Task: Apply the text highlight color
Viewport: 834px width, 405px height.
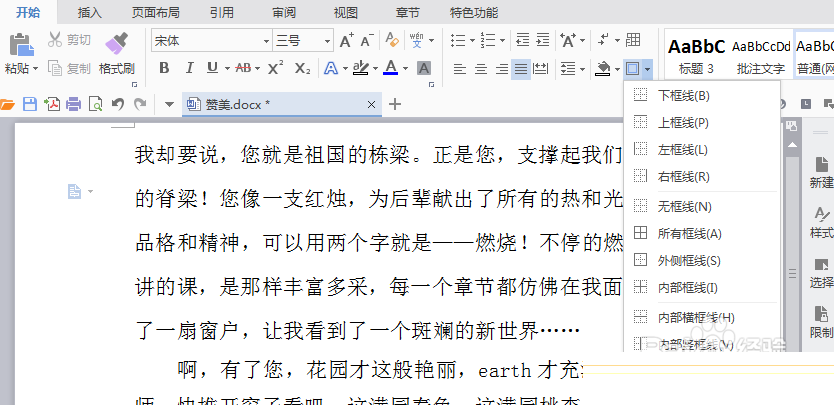Action: coord(361,68)
